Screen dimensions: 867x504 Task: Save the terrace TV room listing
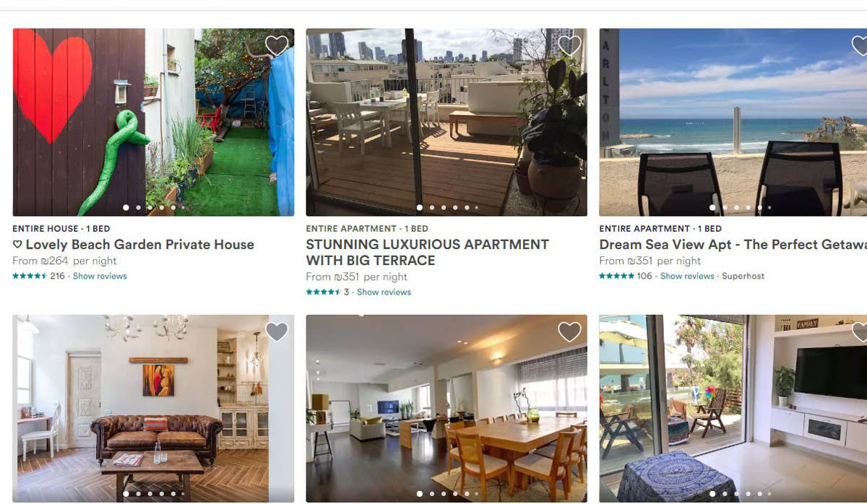(860, 331)
